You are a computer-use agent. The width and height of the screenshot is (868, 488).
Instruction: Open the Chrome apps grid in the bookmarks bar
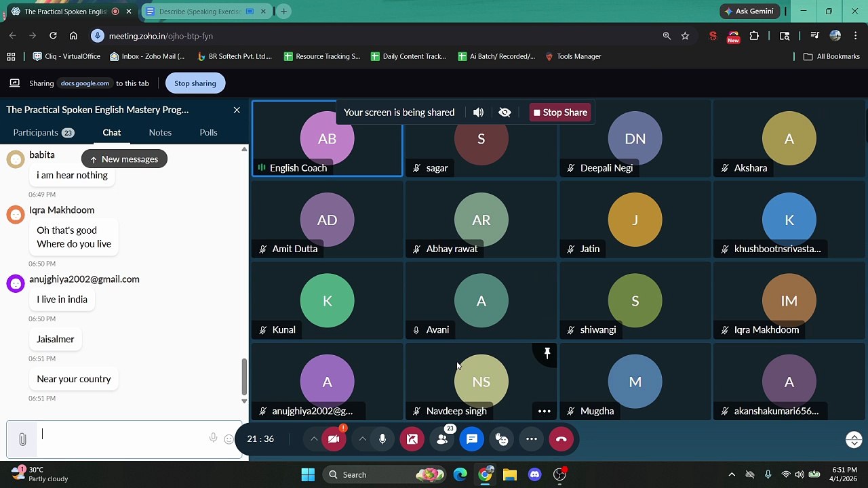(11, 57)
